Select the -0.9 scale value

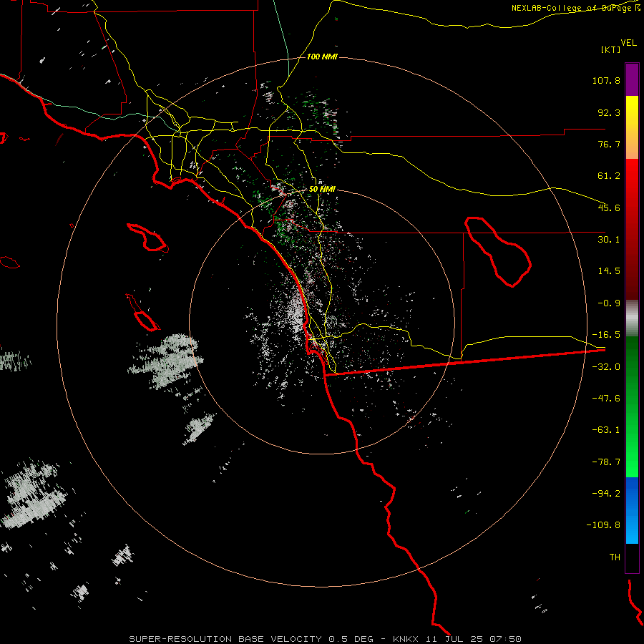[609, 303]
